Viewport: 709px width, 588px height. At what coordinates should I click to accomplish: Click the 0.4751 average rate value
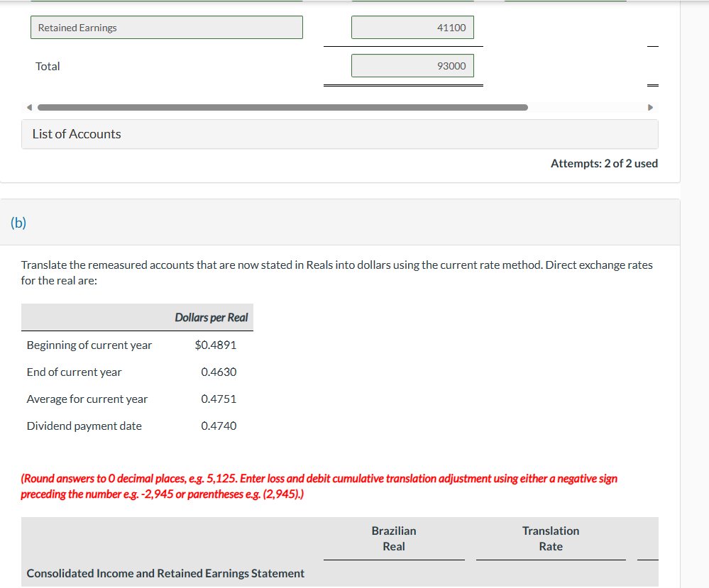pyautogui.click(x=220, y=399)
